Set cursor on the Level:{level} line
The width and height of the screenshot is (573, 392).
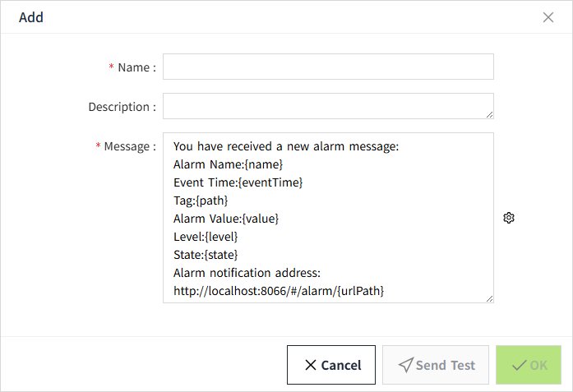tap(206, 237)
